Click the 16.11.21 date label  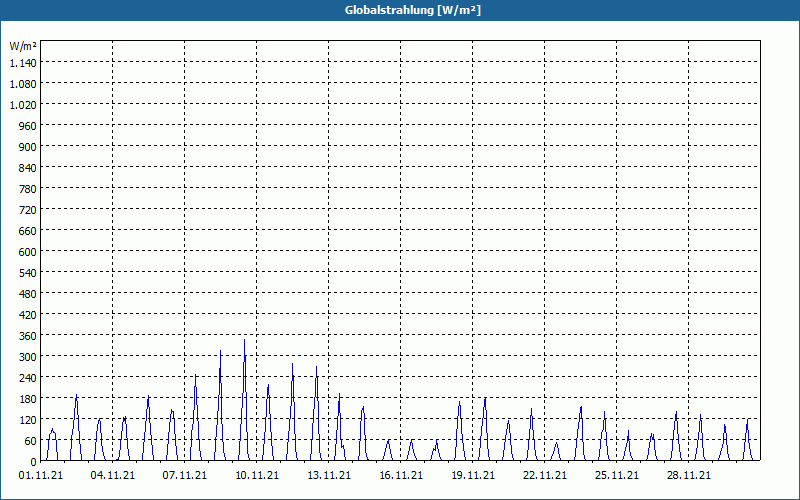pyautogui.click(x=401, y=476)
